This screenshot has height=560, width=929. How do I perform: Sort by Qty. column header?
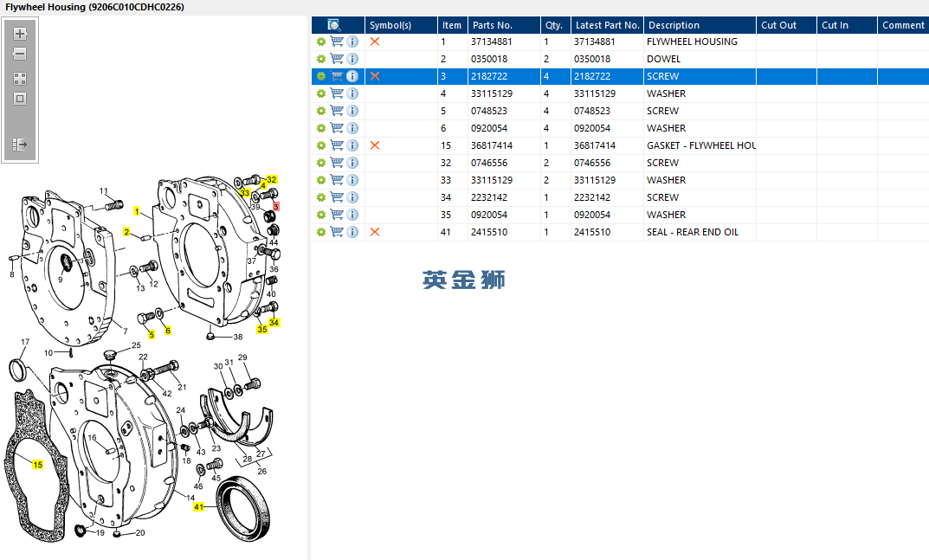click(x=556, y=25)
